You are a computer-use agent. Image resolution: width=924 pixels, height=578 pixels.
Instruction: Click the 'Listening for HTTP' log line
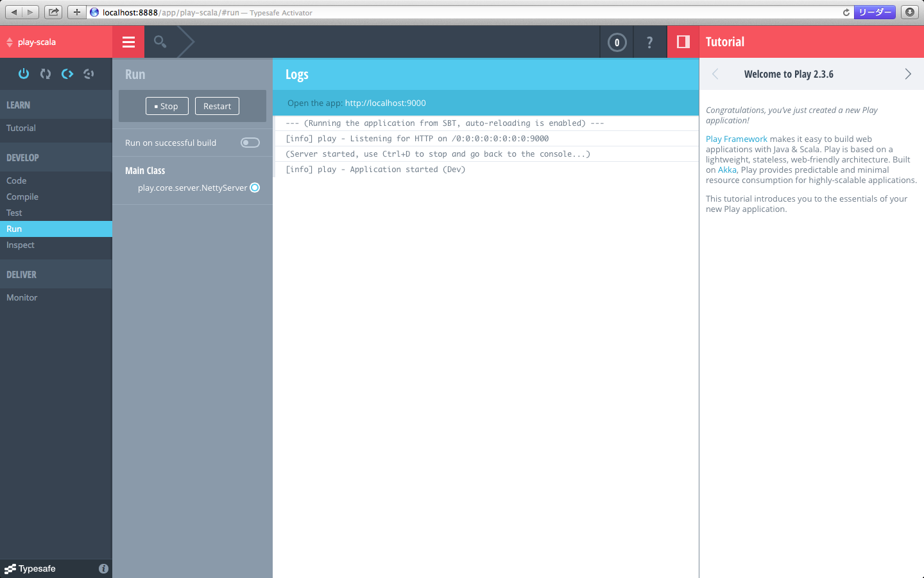point(417,139)
